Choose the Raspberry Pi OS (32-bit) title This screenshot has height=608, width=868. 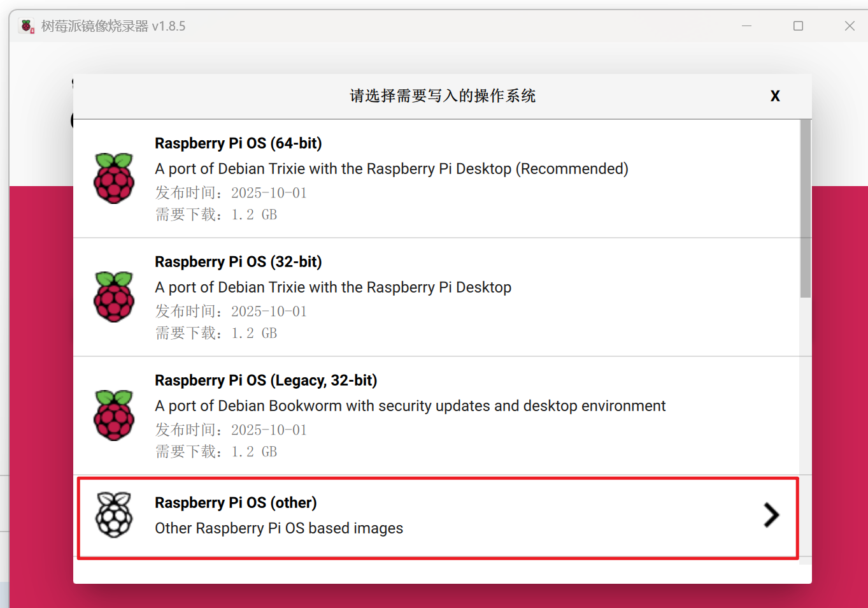click(x=238, y=262)
